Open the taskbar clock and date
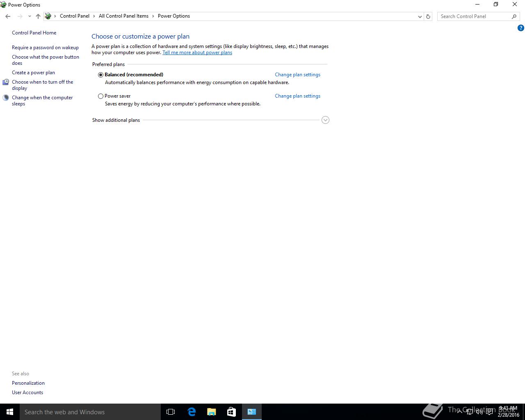The width and height of the screenshot is (525, 420). pyautogui.click(x=509, y=412)
